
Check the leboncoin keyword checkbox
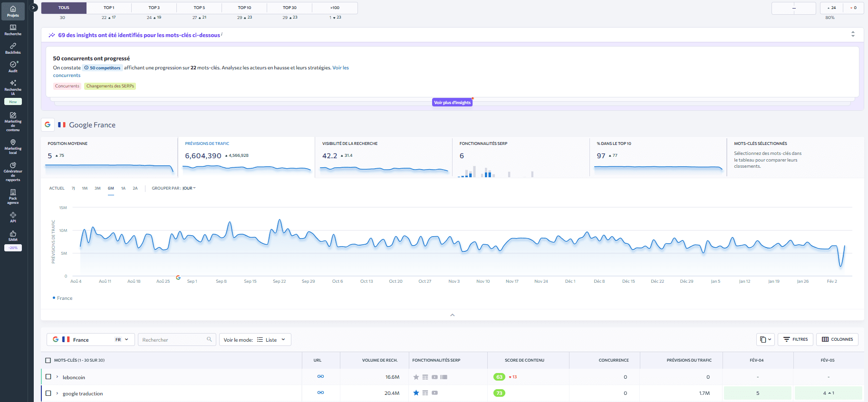point(48,377)
